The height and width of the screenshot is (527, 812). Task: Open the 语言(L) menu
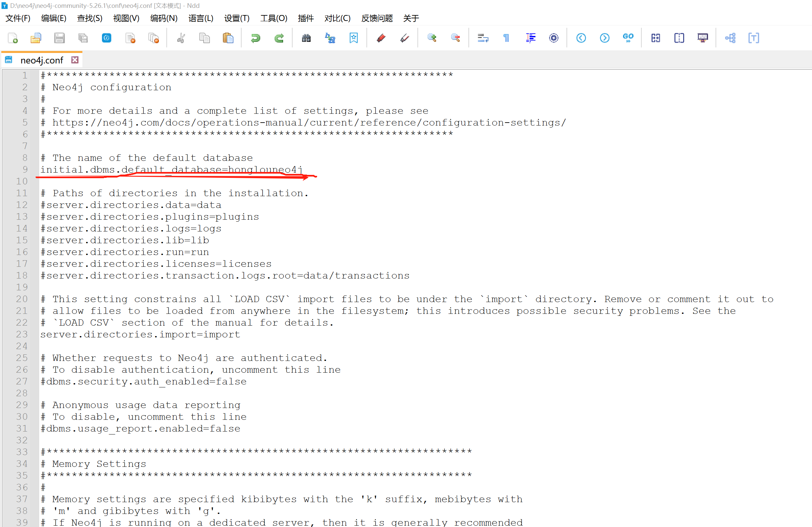click(x=201, y=18)
